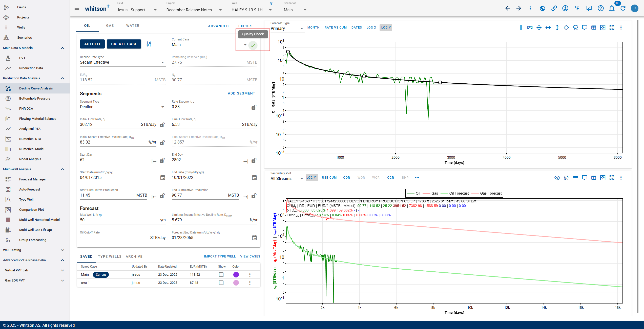Click the lasso select tool in the primary plot toolbar
Image resolution: width=644 pixels, height=329 pixels.
click(575, 28)
